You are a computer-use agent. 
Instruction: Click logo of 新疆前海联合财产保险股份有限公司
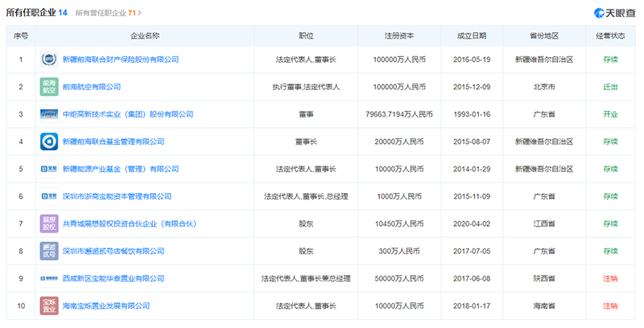49,59
